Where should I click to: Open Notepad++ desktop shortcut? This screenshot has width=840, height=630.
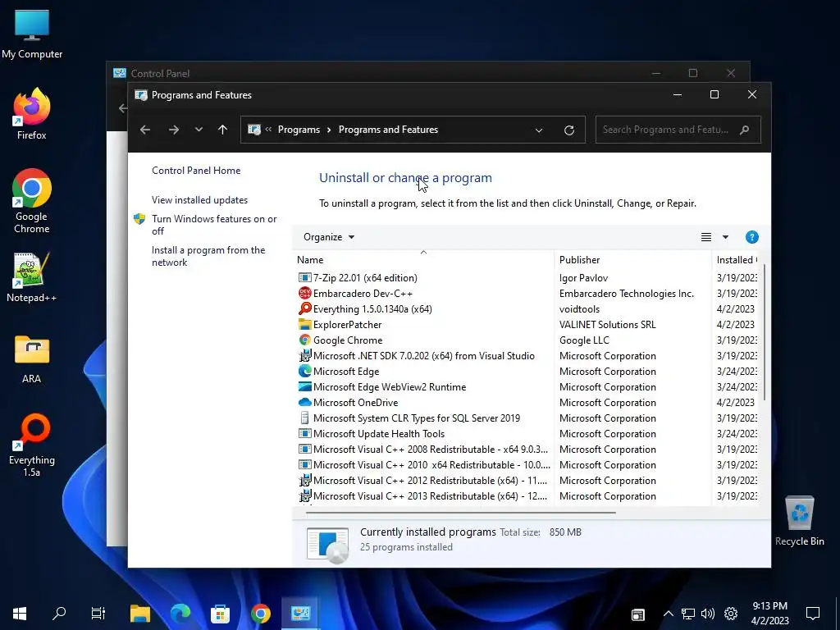[32, 277]
